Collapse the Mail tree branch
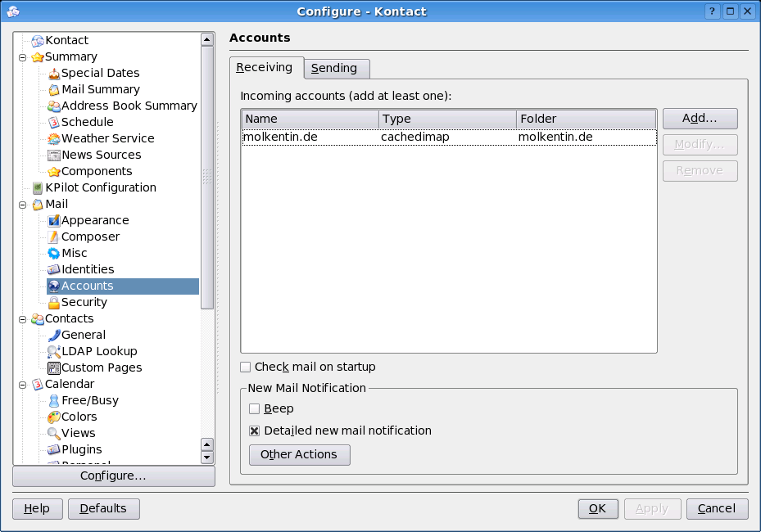Viewport: 761px width, 532px height. [x=23, y=205]
